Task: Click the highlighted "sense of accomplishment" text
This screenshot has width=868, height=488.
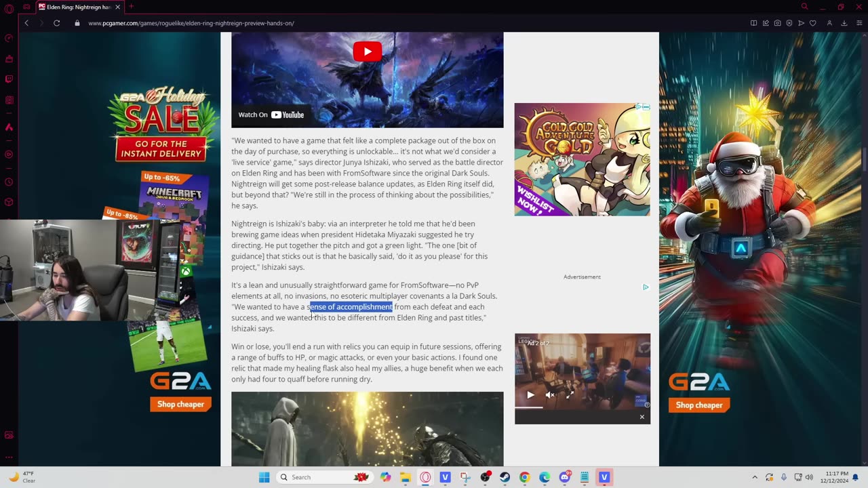Action: pyautogui.click(x=351, y=307)
